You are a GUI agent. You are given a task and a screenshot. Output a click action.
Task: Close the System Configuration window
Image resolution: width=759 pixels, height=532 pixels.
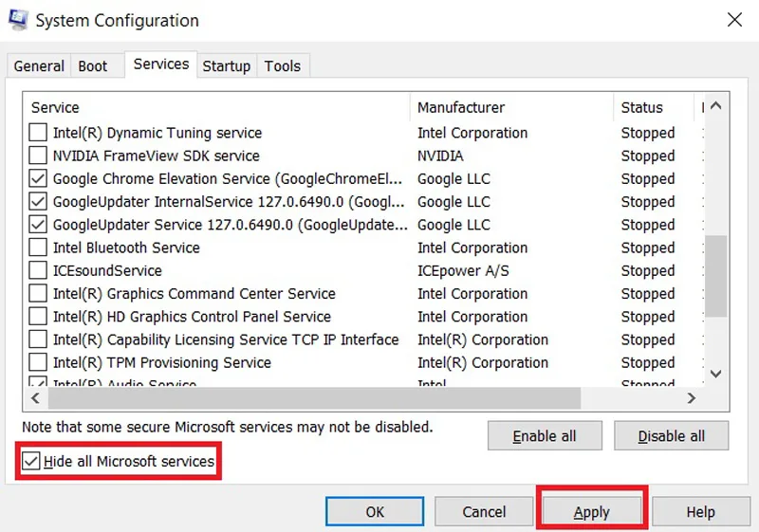point(734,20)
